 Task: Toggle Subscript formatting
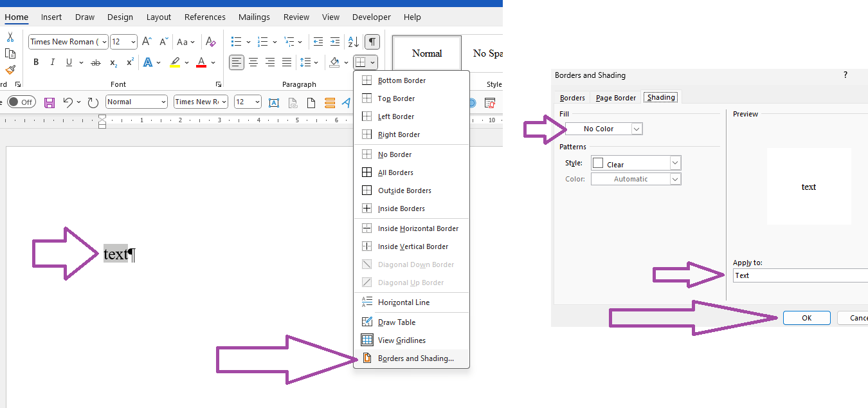click(x=113, y=62)
